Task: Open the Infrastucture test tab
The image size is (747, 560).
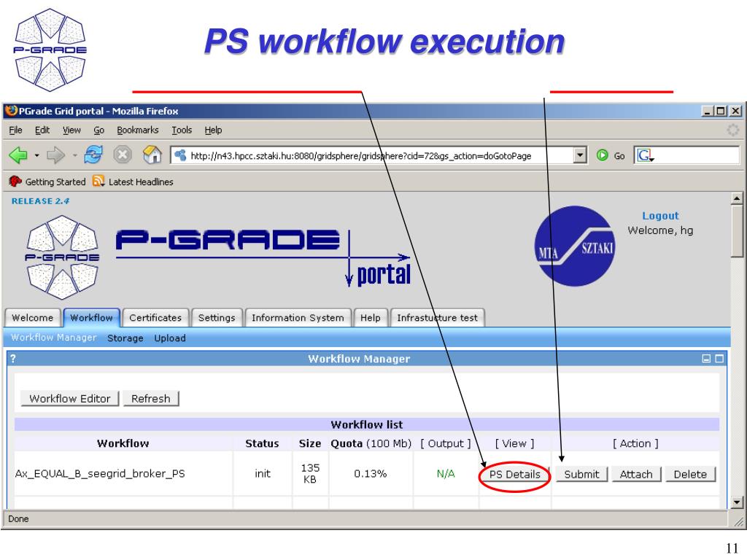Action: pos(438,318)
